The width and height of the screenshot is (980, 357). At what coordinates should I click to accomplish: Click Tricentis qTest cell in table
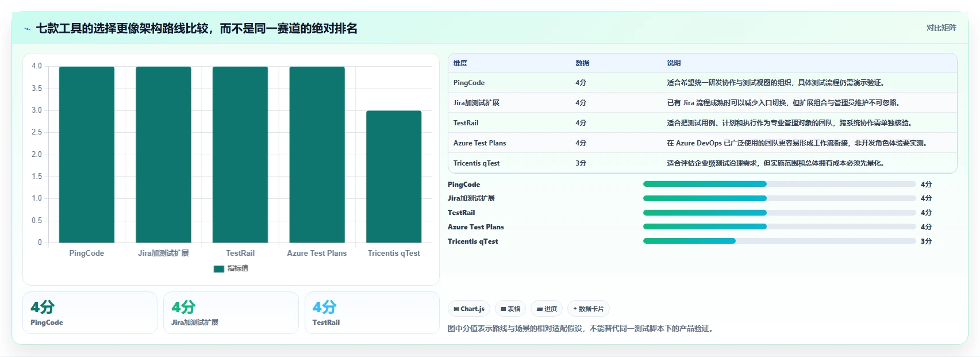pos(476,163)
